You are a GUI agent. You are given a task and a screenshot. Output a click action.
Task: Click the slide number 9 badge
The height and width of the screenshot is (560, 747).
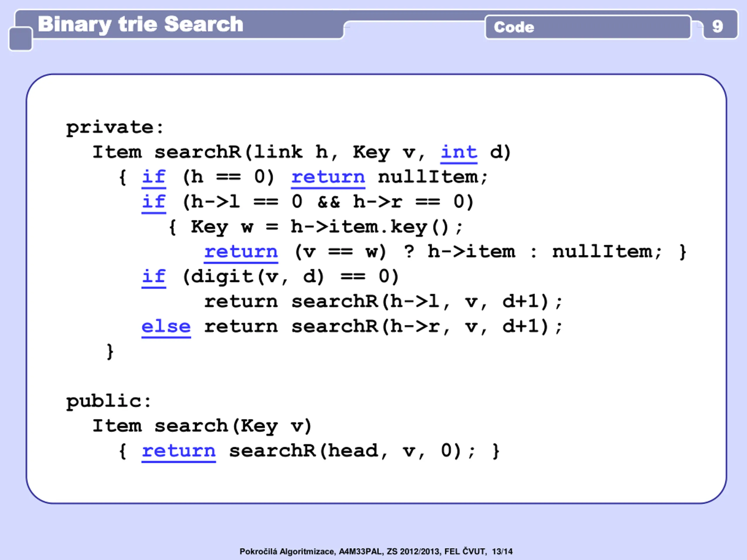pyautogui.click(x=717, y=26)
